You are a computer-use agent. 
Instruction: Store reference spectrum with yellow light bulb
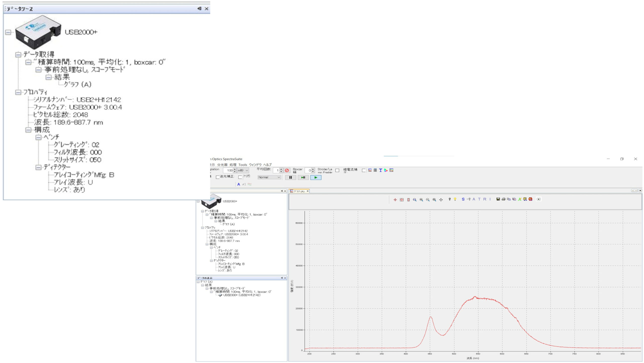[x=455, y=199]
